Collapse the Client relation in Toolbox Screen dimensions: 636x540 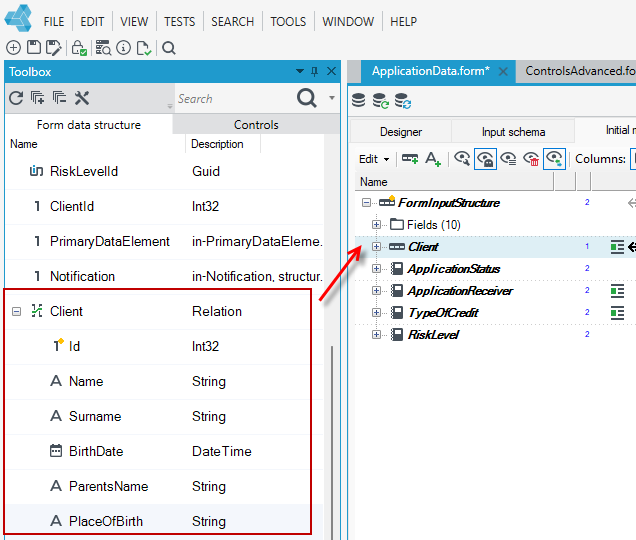16,312
